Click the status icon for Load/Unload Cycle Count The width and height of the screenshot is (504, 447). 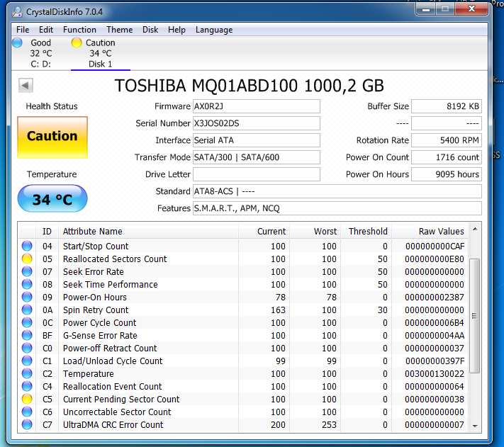pyautogui.click(x=27, y=361)
